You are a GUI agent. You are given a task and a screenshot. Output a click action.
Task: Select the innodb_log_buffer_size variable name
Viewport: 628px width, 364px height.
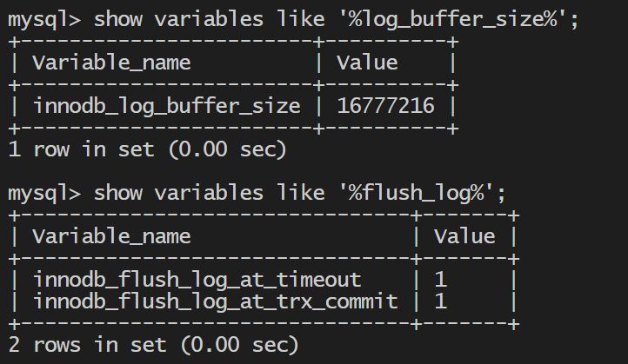tap(167, 106)
